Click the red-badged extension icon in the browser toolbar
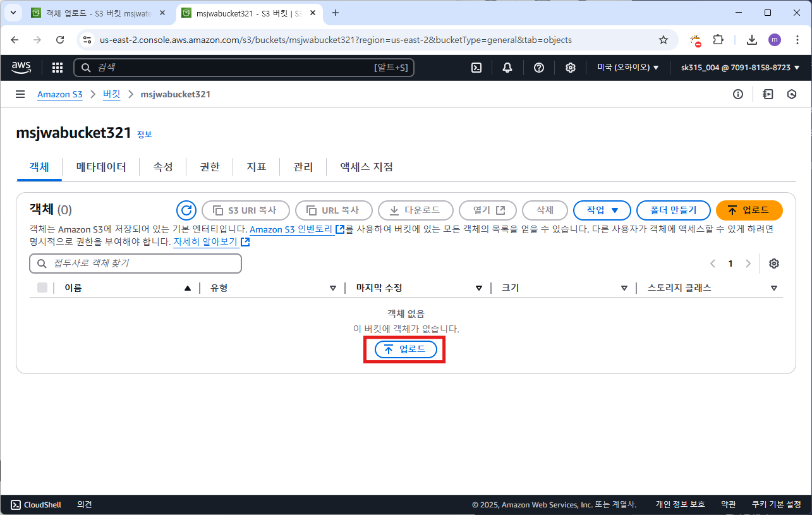Image resolution: width=812 pixels, height=515 pixels. tap(695, 40)
